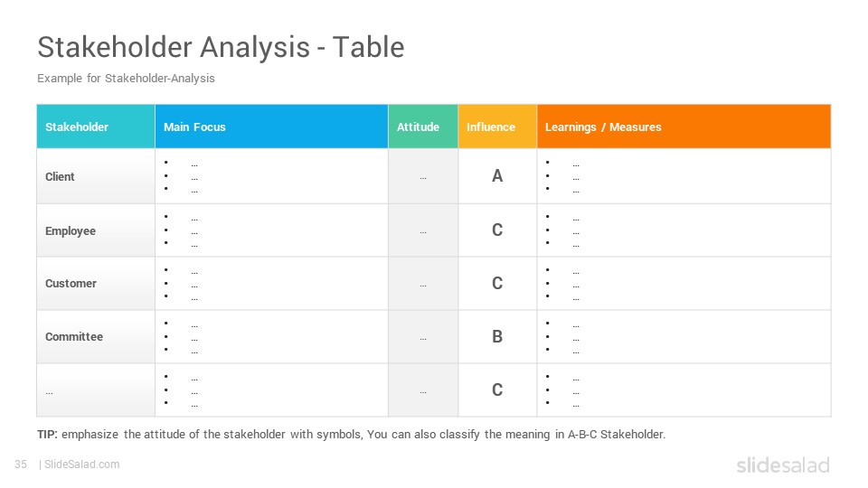Click the slidesalad logo watermark
The width and height of the screenshot is (868, 488).
coord(783,465)
